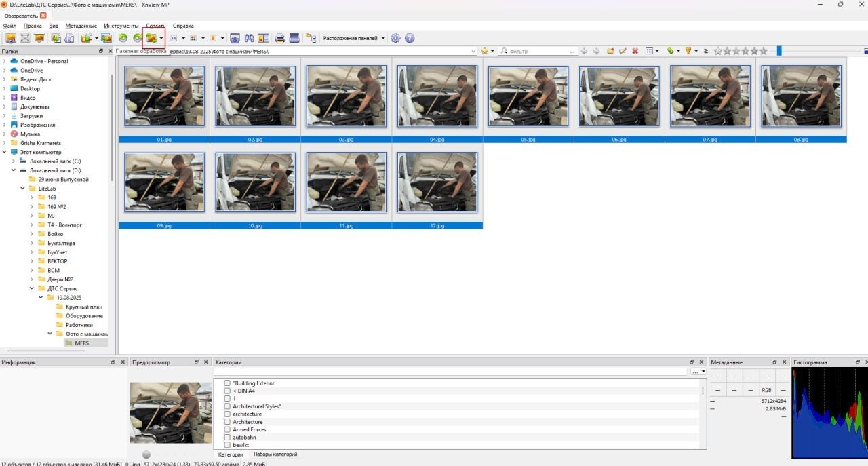Click the scanner acquire icon in toolbar
Viewport: 868px width, 466px height.
click(294, 38)
